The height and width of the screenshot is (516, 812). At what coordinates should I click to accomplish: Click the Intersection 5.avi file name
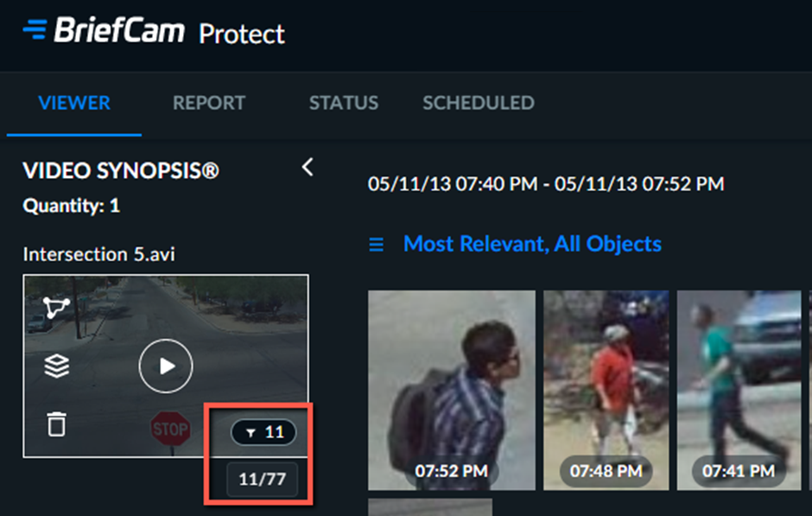pyautogui.click(x=99, y=254)
